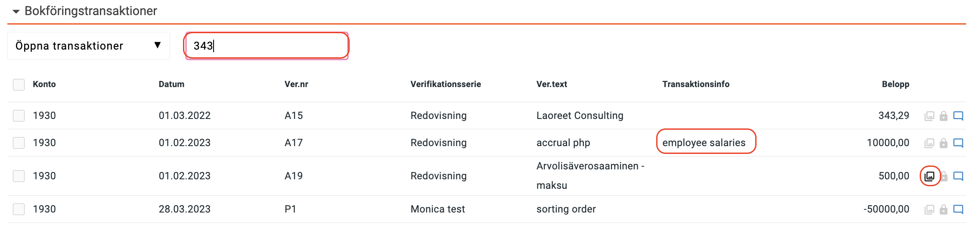Open comment icon for A19 row

coord(958,176)
